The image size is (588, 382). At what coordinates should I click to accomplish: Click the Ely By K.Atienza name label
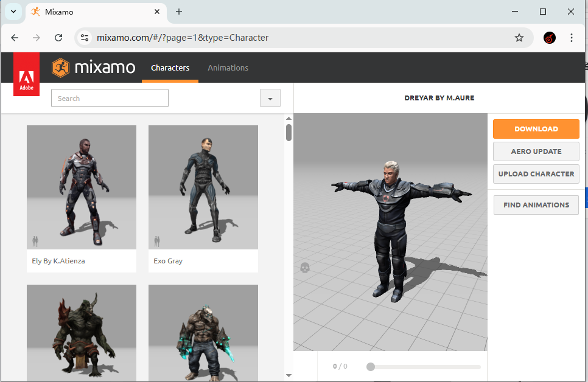58,261
